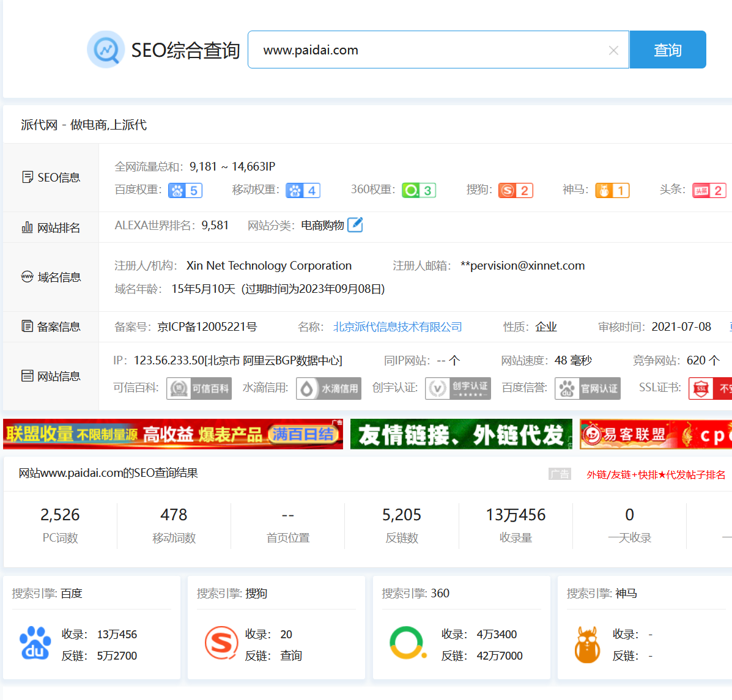The image size is (732, 700).
Task: Click 竞争网站 620 个 value
Action: click(703, 361)
